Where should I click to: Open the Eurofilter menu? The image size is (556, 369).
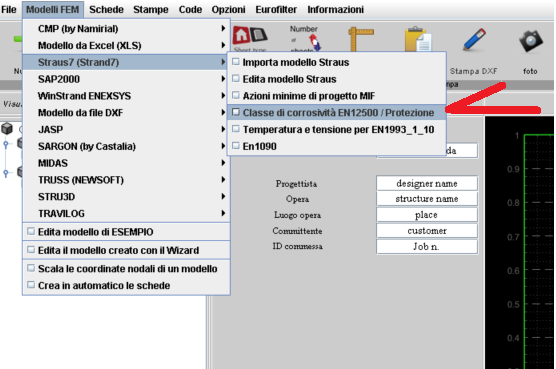(x=276, y=10)
